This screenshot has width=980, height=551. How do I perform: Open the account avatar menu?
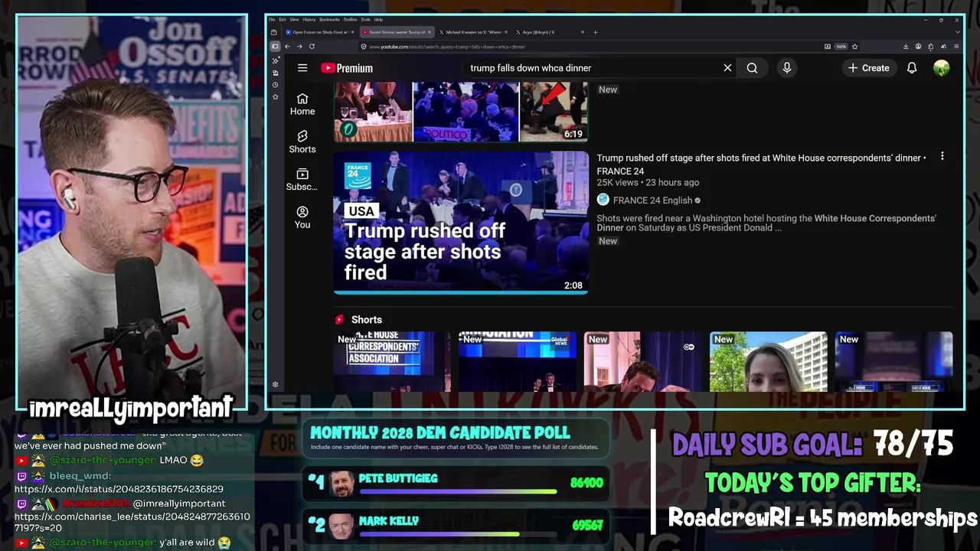[942, 68]
